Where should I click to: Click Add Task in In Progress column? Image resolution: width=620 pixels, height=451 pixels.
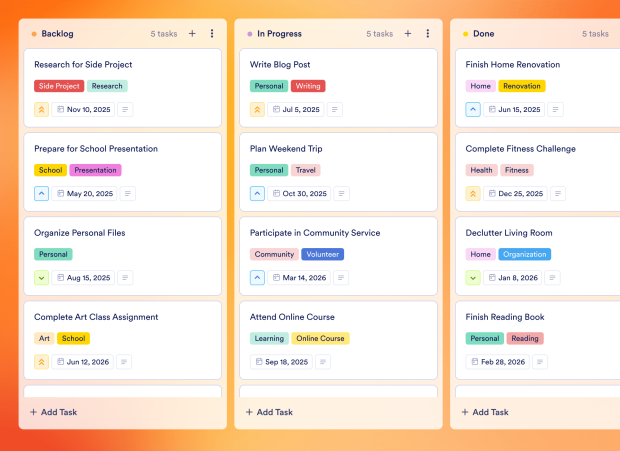tap(269, 412)
